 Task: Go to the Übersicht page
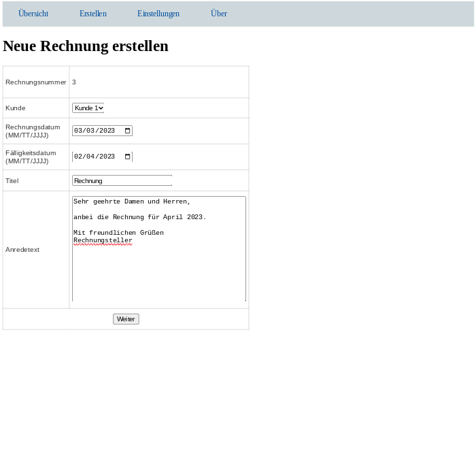pos(33,14)
